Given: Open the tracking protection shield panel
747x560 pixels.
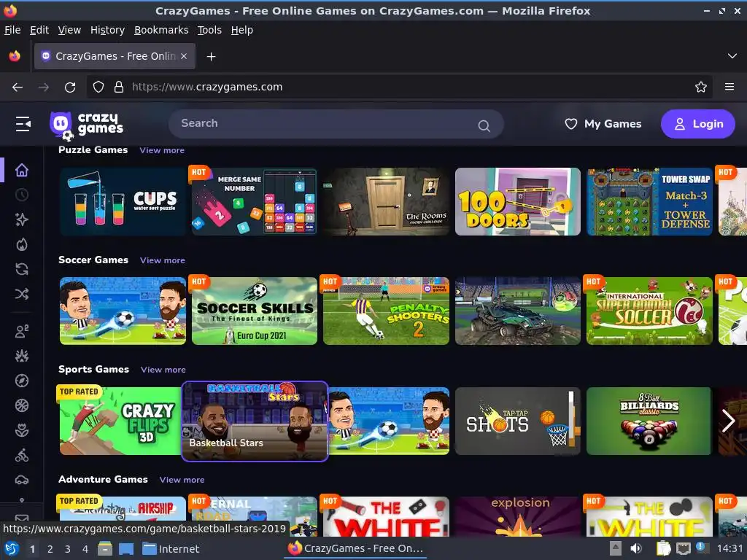Looking at the screenshot, I should tap(98, 87).
